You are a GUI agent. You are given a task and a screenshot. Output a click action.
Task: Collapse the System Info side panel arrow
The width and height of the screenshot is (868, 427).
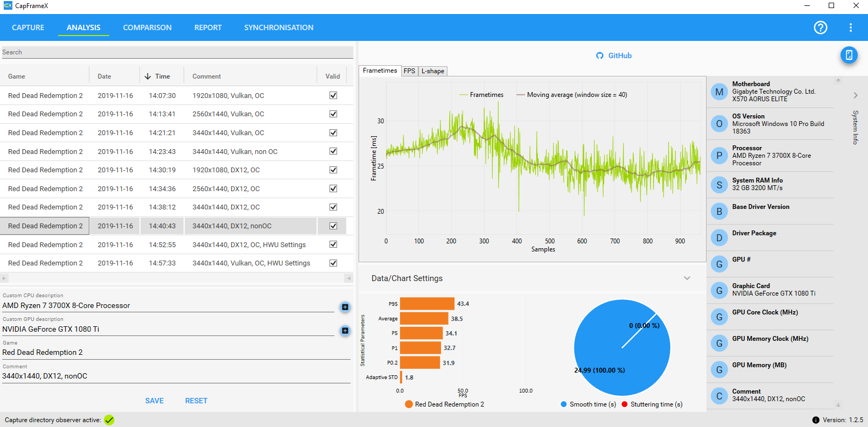856,95
